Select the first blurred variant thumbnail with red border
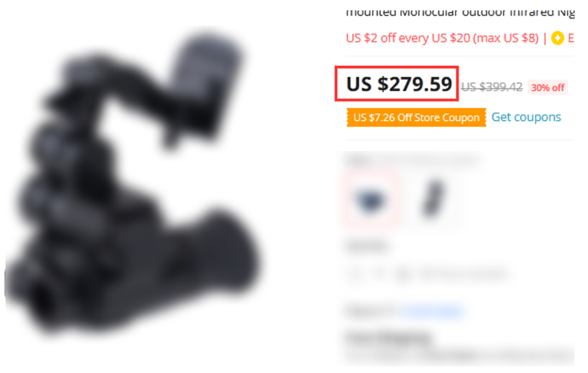This screenshot has height=373, width=588. [370, 198]
